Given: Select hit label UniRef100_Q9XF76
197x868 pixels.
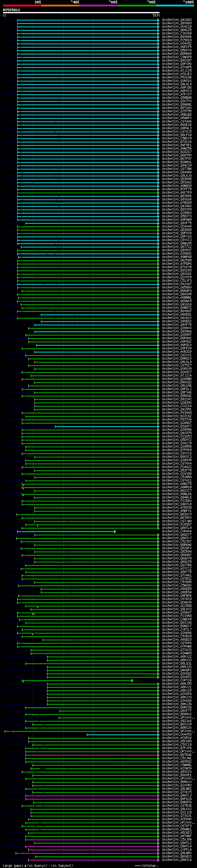Looking at the screenshot, I should pyautogui.click(x=176, y=325).
